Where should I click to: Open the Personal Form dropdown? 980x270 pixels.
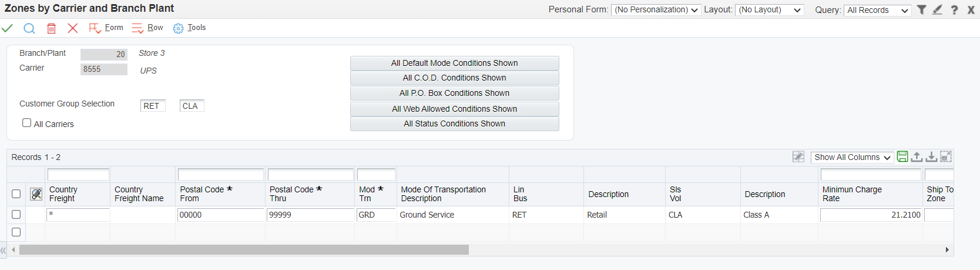click(x=656, y=10)
